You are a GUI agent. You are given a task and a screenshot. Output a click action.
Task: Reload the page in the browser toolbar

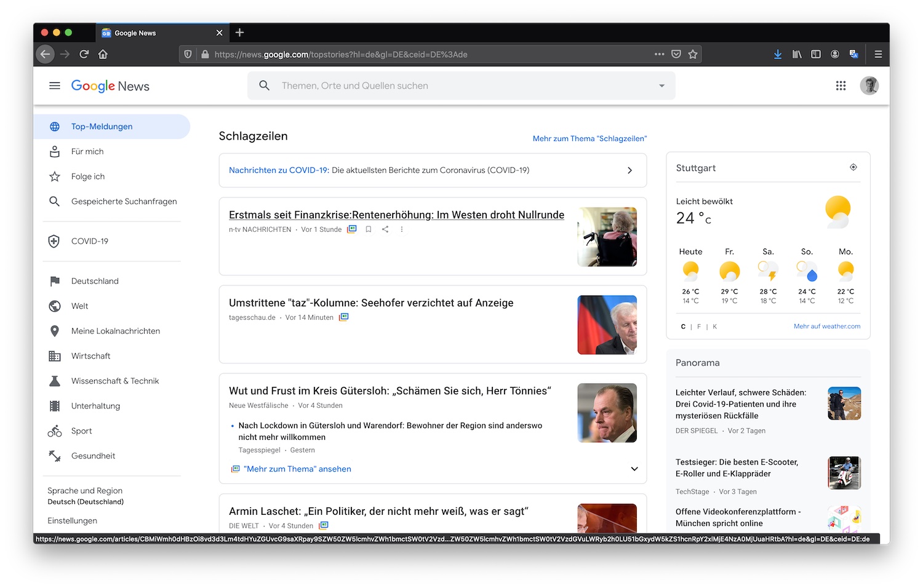(84, 54)
